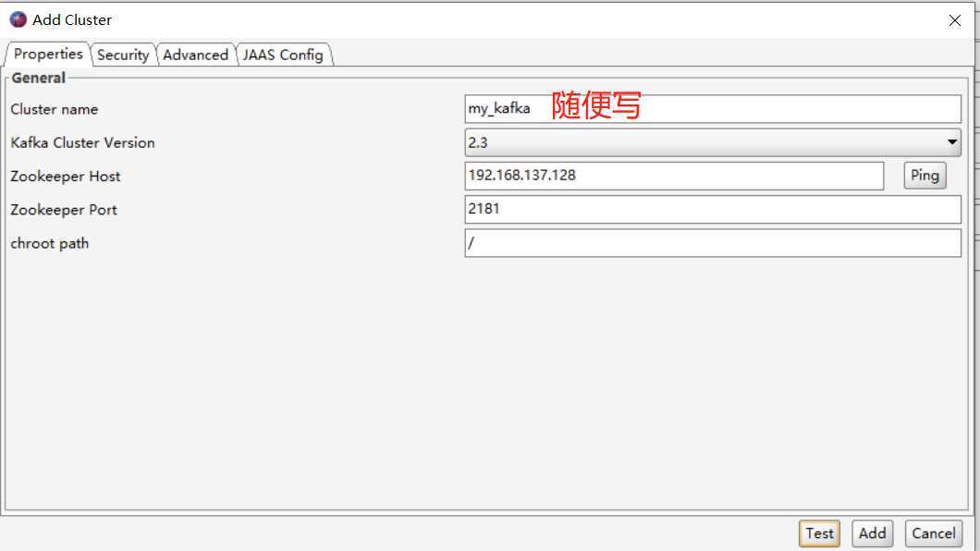The width and height of the screenshot is (980, 551).
Task: Click the Cluster name input field
Action: [713, 109]
